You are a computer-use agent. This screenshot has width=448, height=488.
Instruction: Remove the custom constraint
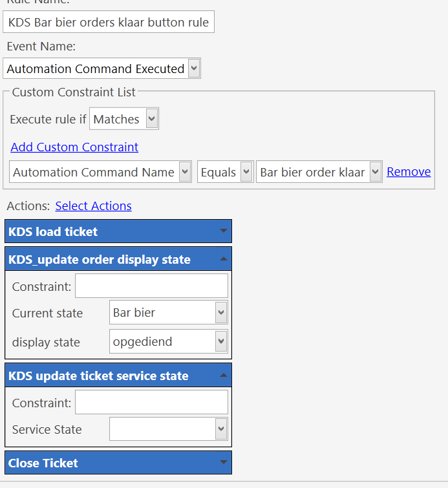tap(409, 171)
